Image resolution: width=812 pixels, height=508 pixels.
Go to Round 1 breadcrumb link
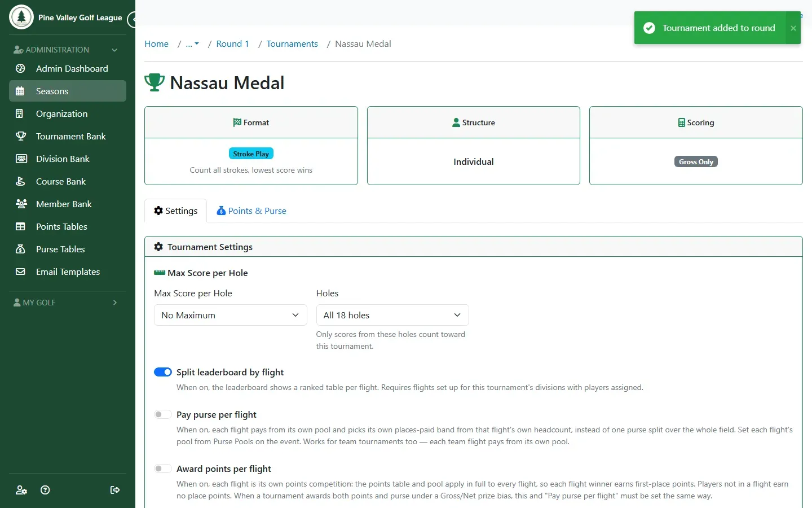pos(232,44)
